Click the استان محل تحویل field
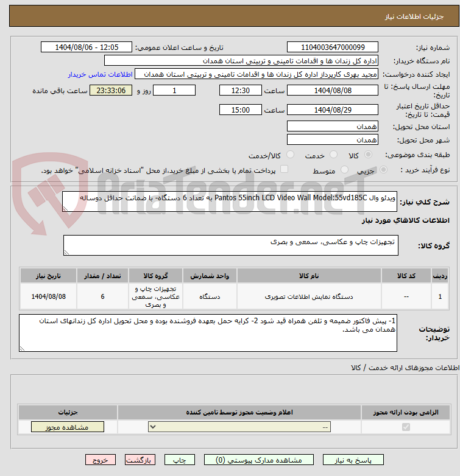Viewport: 460px width, 476px height. (x=333, y=126)
